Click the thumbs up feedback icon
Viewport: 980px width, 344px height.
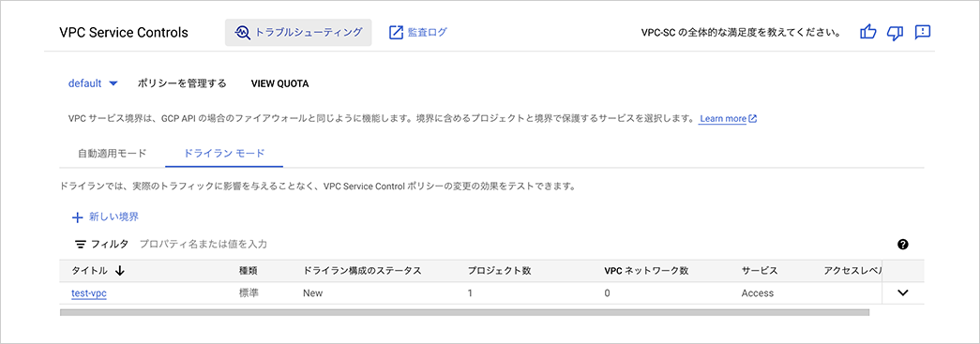coord(868,33)
